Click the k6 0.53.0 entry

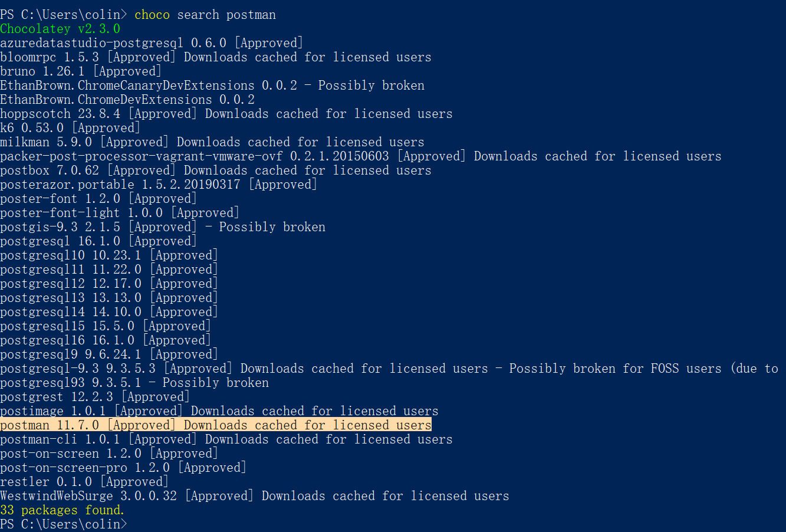(x=70, y=128)
